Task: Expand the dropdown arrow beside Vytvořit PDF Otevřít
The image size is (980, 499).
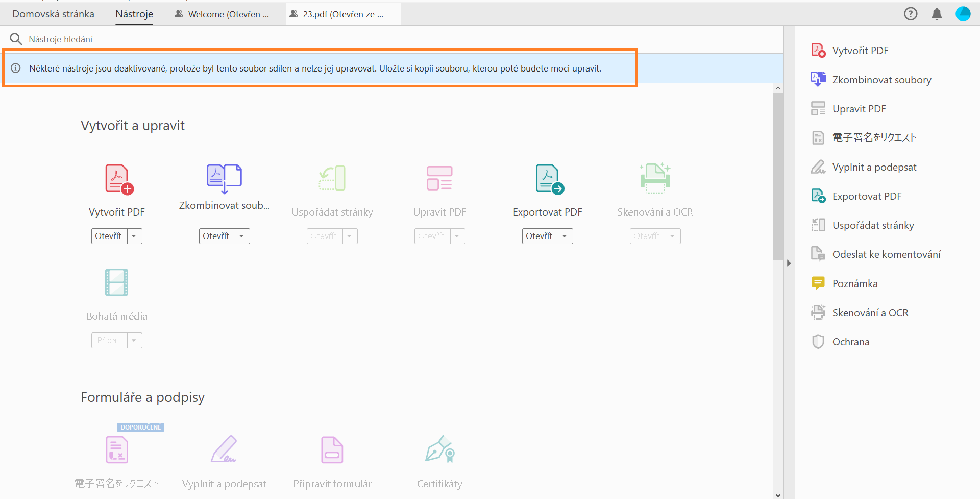Action: click(134, 236)
